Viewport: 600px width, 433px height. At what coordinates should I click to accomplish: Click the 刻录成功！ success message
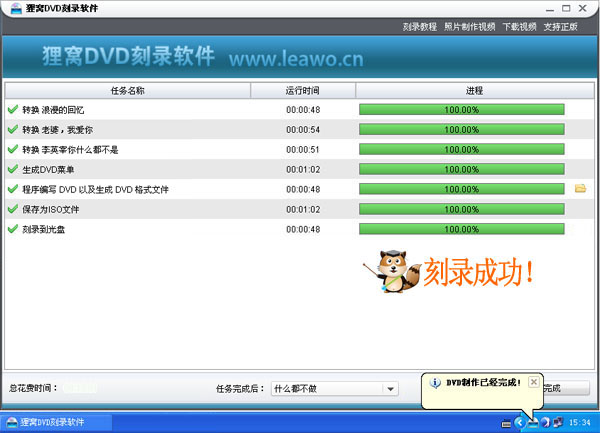(478, 272)
